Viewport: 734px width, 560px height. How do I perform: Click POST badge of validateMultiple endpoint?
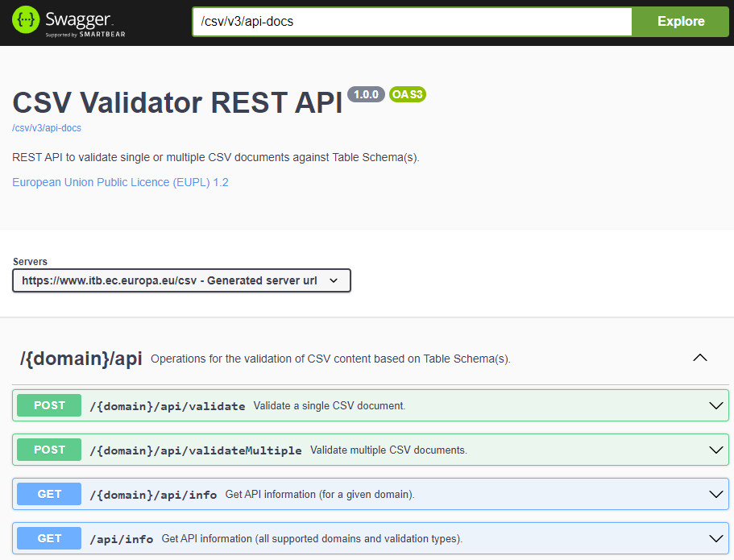click(x=49, y=450)
